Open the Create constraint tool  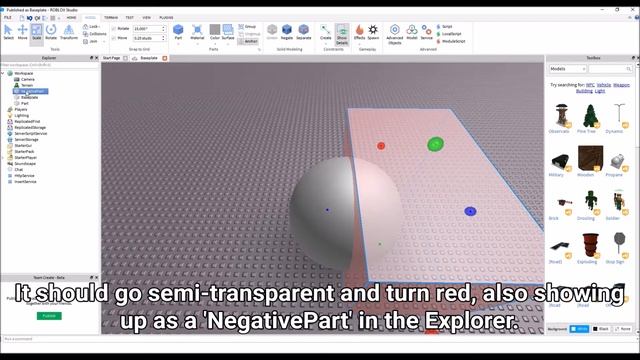(325, 32)
